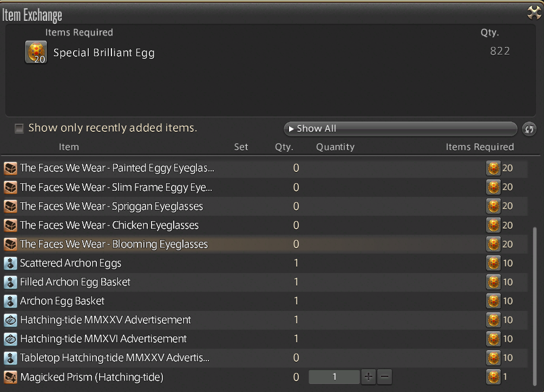This screenshot has height=392, width=544.
Task: Click the Hatching-tide MMXVI Advertisement icon
Action: click(10, 339)
